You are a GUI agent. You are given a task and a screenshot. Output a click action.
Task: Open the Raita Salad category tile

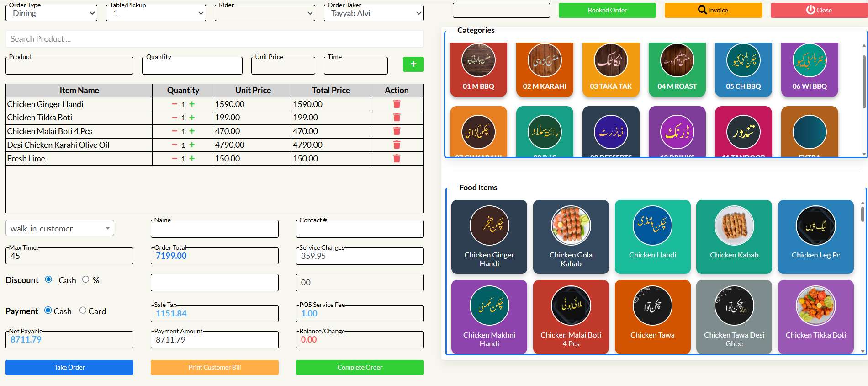[545, 132]
